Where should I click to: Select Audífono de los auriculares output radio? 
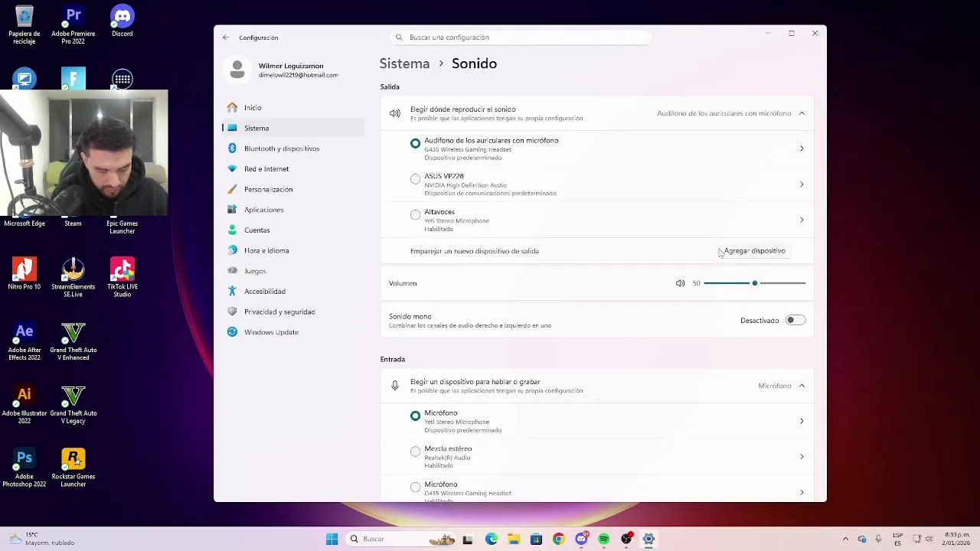(x=415, y=143)
